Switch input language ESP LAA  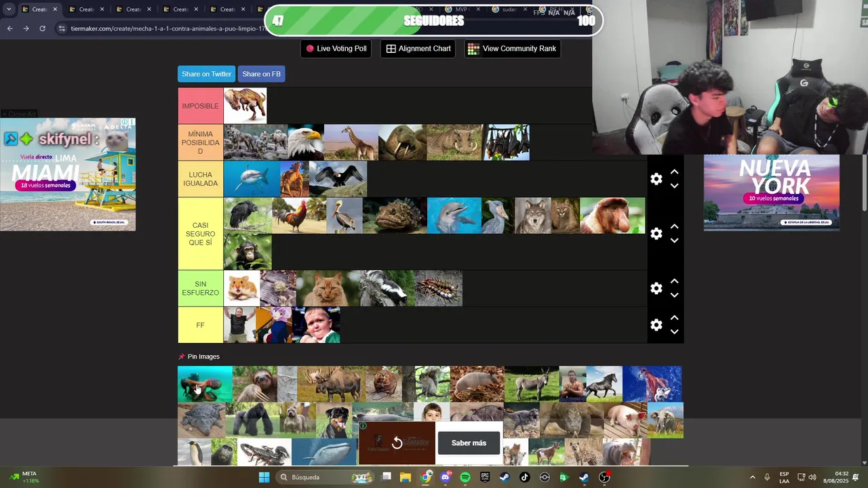[x=784, y=477]
